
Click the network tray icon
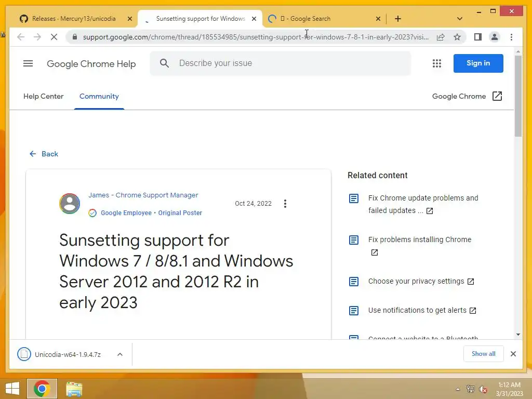(x=470, y=389)
